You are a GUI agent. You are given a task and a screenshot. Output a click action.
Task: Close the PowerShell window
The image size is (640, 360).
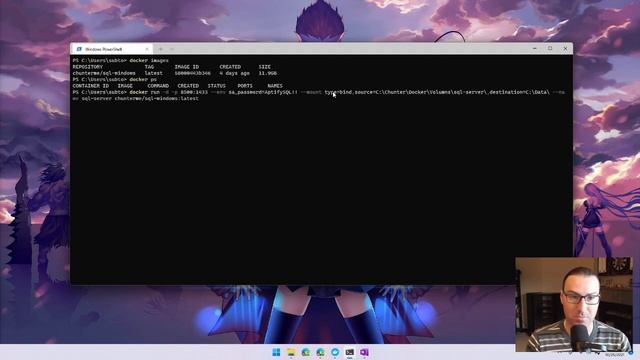(565, 48)
